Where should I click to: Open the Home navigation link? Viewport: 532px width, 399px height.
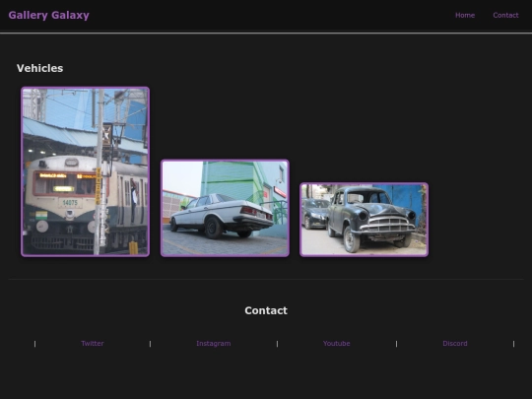465,15
